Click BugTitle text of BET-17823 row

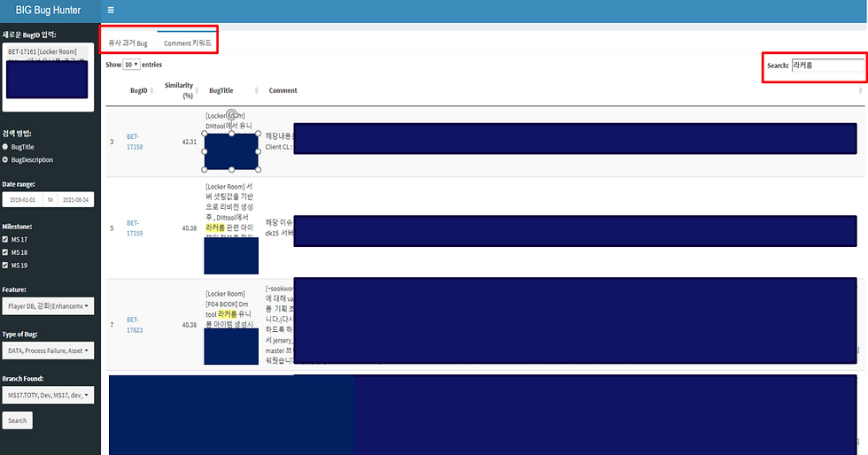229,309
